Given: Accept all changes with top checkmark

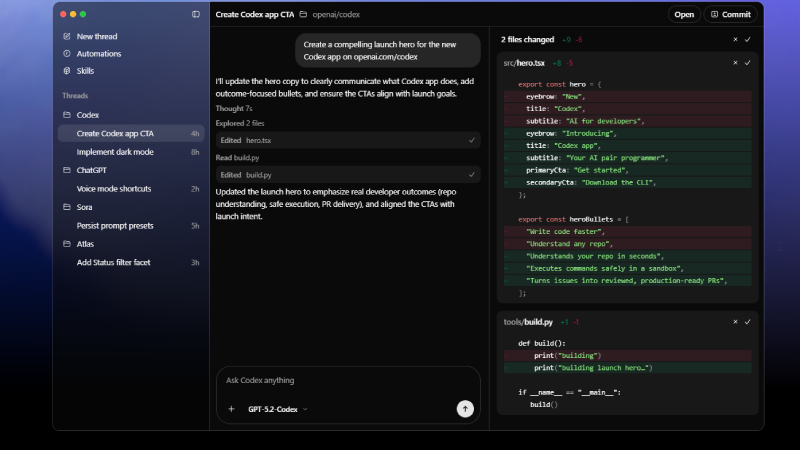Looking at the screenshot, I should [747, 39].
